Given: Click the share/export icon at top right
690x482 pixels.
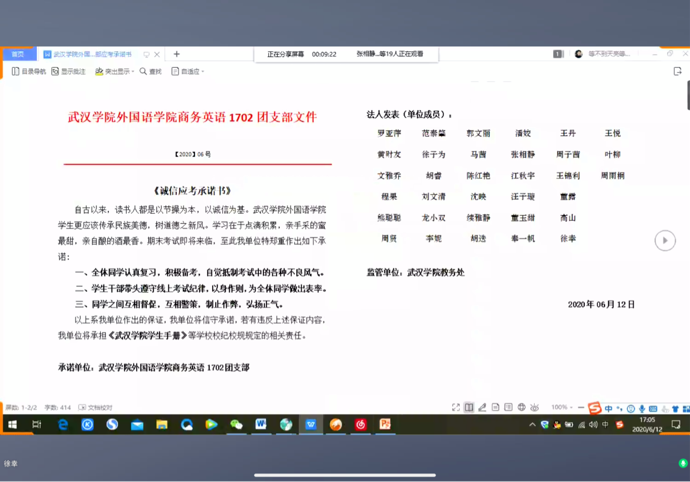Looking at the screenshot, I should pos(679,72).
